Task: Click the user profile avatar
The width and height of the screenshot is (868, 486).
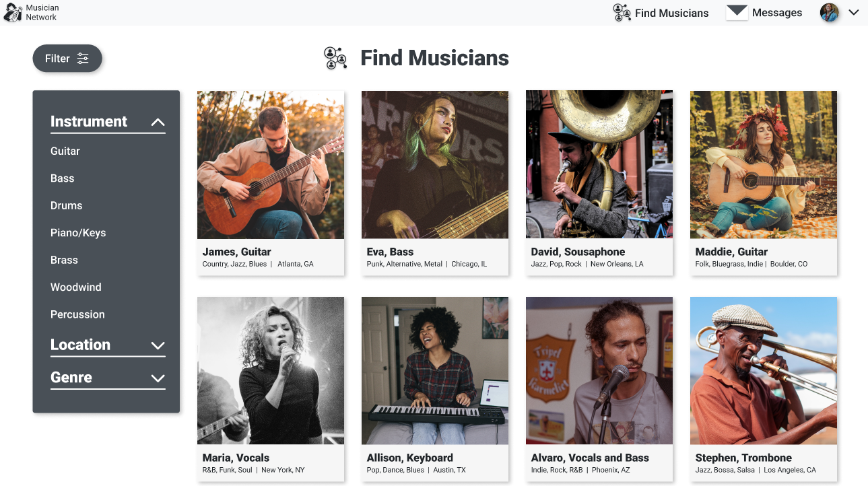Action: tap(829, 13)
